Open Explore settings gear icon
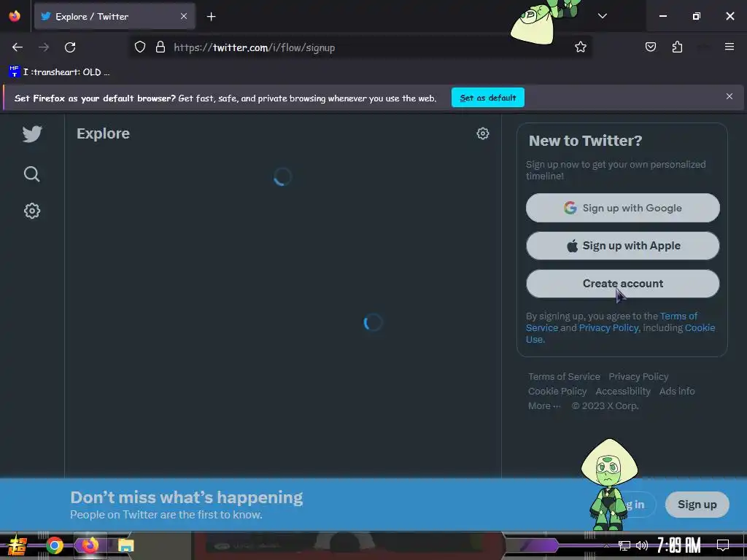 point(483,133)
